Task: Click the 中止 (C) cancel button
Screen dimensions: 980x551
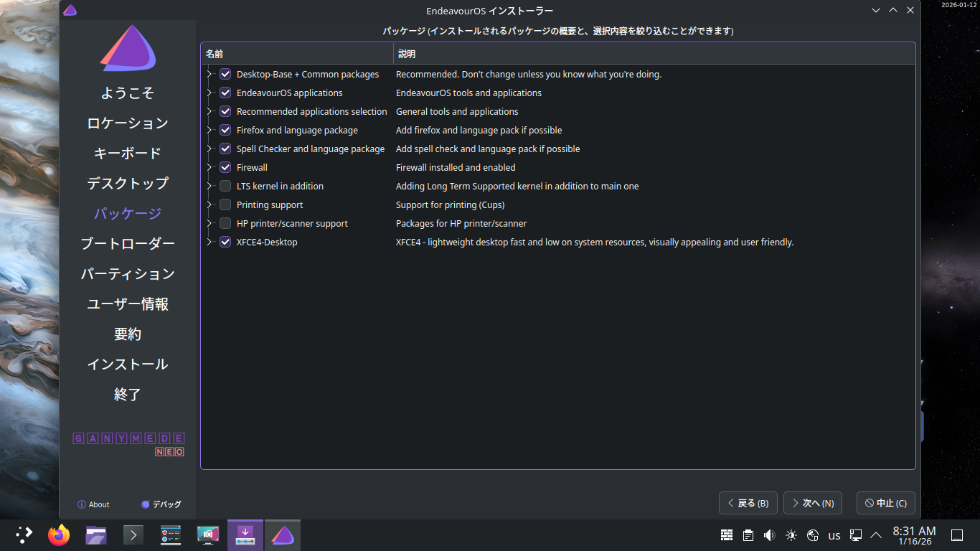Action: pos(886,503)
